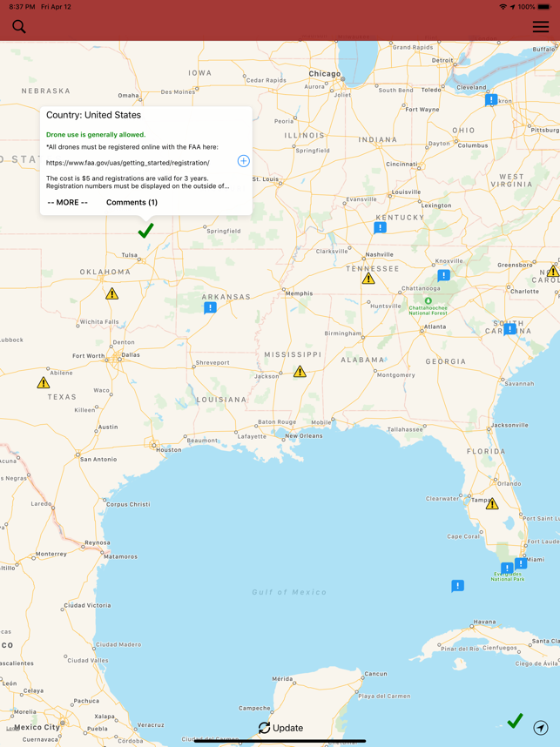The height and width of the screenshot is (747, 560).
Task: Tap the green checkmark in the bottom corner
Action: pos(515,721)
